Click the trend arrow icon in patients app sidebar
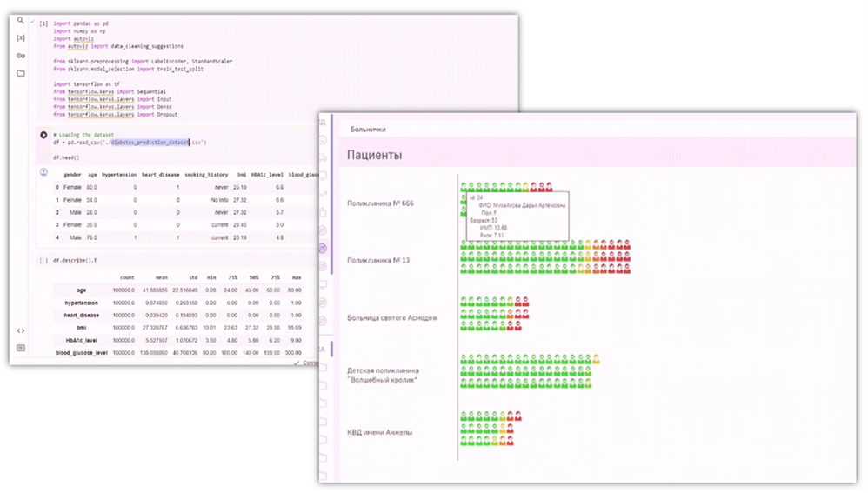The image size is (868, 493). point(324,194)
